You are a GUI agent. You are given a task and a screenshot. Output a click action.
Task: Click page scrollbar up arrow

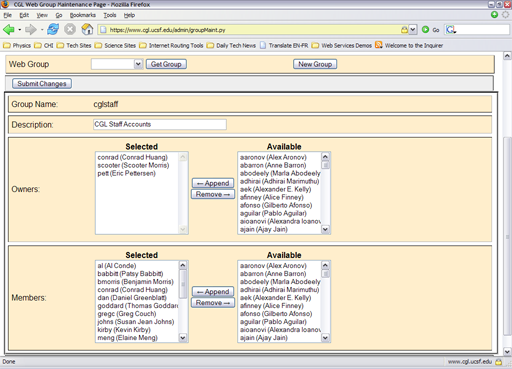507,56
